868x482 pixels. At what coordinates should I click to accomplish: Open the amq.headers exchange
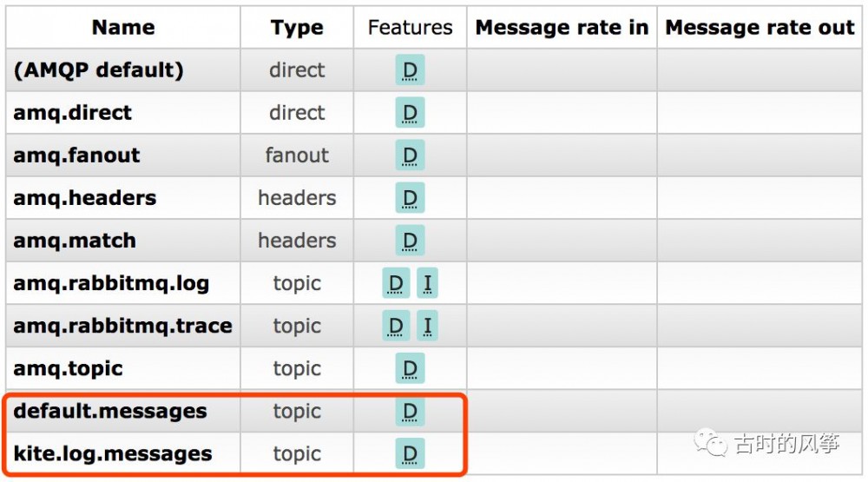click(84, 198)
